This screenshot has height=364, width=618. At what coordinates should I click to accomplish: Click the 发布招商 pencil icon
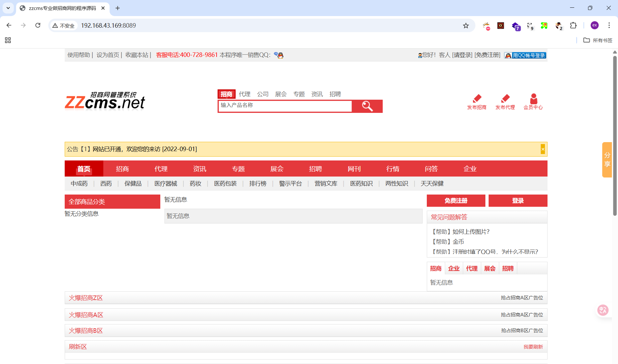click(477, 98)
